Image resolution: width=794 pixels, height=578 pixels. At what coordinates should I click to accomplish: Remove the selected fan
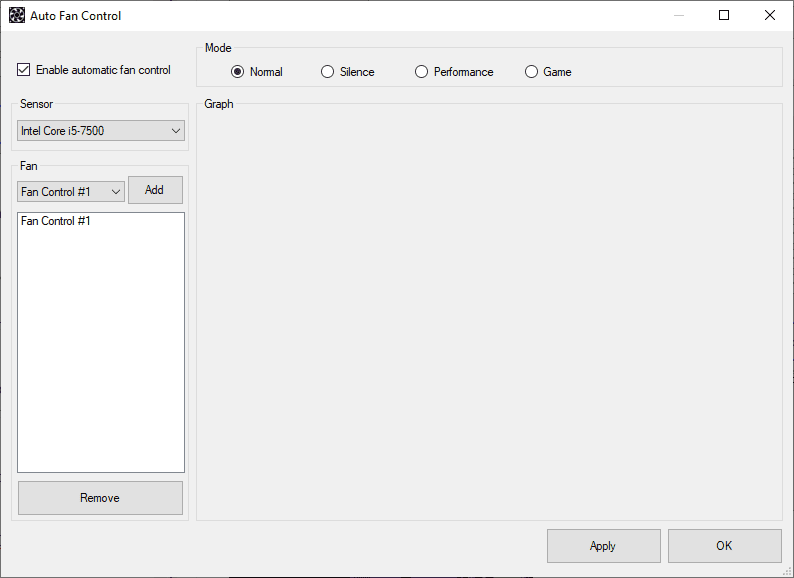pos(100,498)
